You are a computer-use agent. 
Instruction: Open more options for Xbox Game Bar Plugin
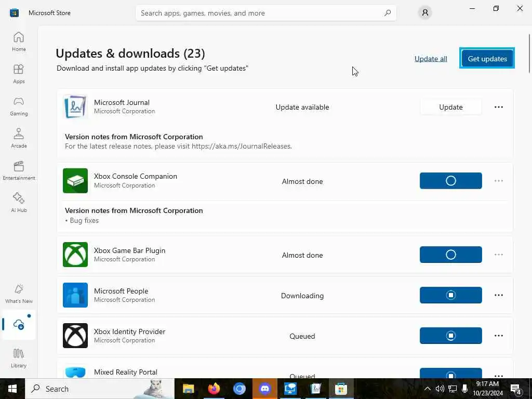[499, 255]
